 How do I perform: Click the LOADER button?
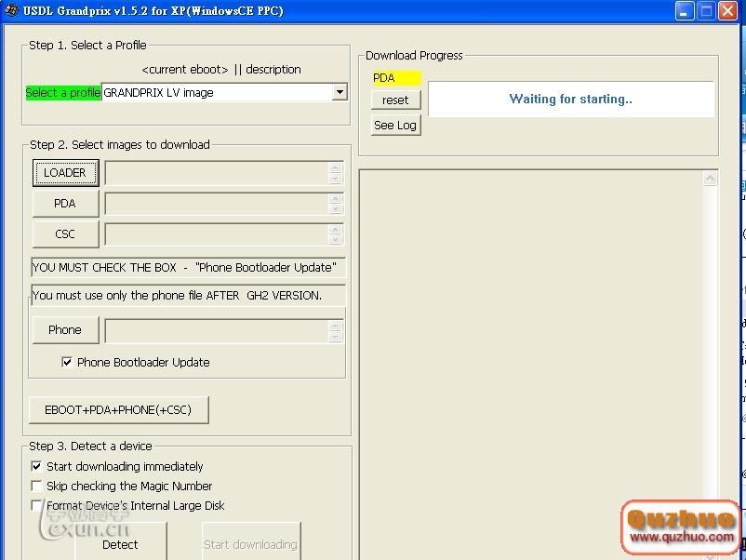pyautogui.click(x=66, y=173)
